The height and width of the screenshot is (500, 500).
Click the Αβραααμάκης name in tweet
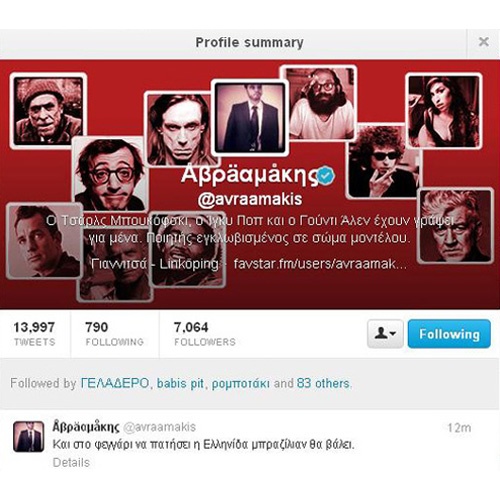click(86, 427)
